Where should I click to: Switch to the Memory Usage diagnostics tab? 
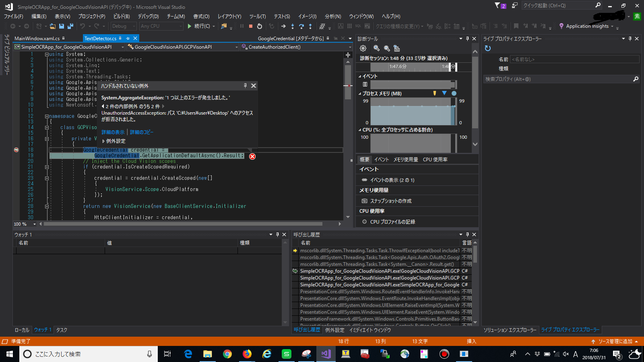[x=406, y=160]
